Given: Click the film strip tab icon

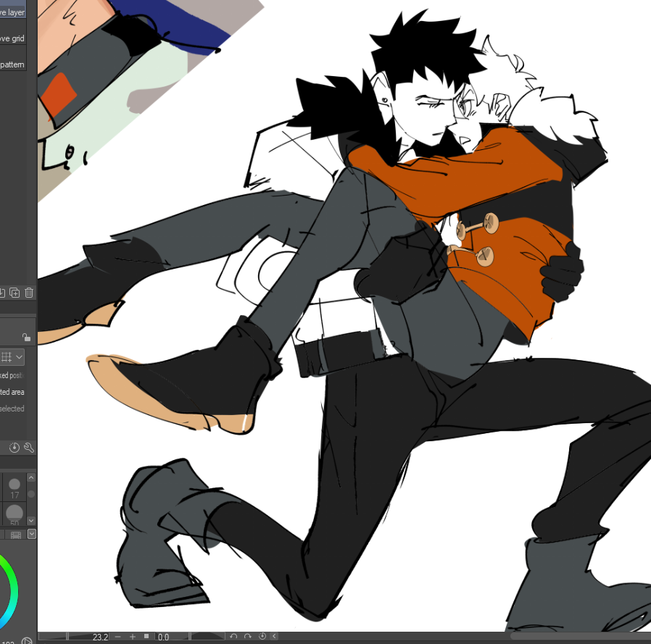Looking at the screenshot, I should click(16, 535).
